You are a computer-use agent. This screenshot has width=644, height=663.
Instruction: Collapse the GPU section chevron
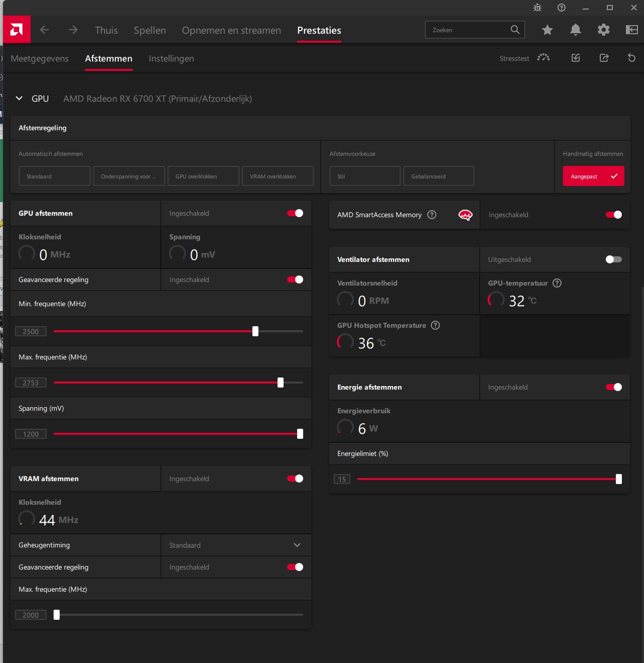[19, 99]
